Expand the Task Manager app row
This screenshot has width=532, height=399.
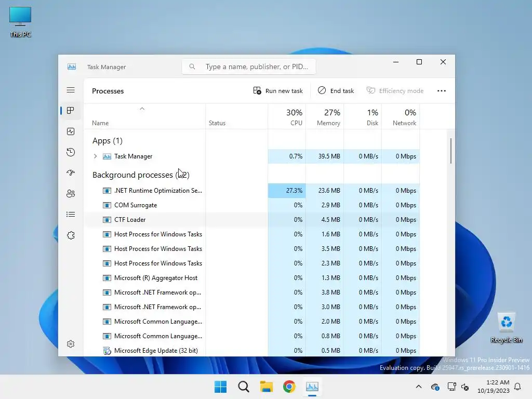click(x=96, y=156)
